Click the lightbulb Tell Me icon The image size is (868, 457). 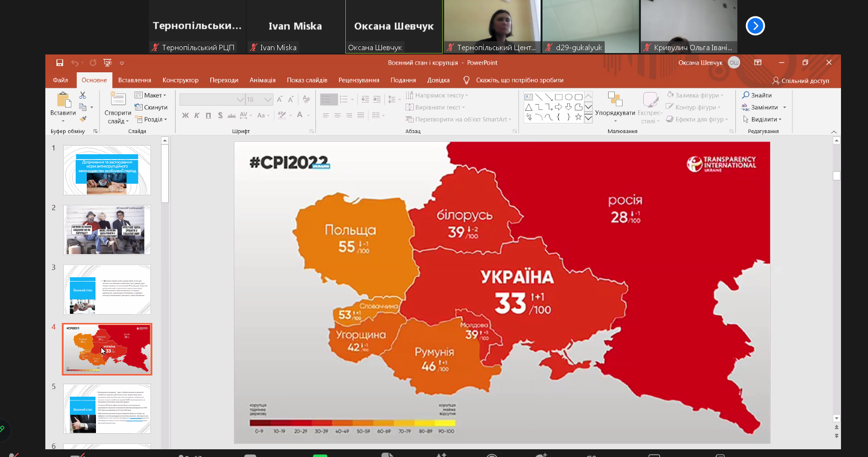point(466,80)
